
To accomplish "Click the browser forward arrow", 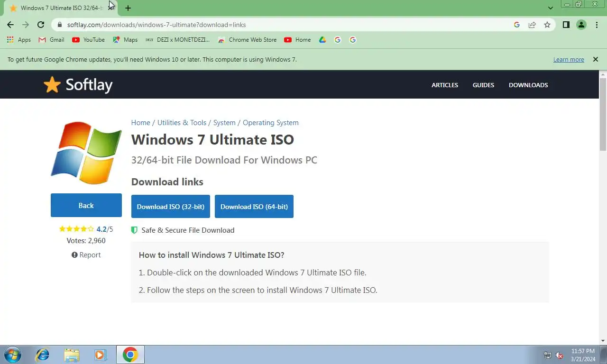I will (x=26, y=25).
